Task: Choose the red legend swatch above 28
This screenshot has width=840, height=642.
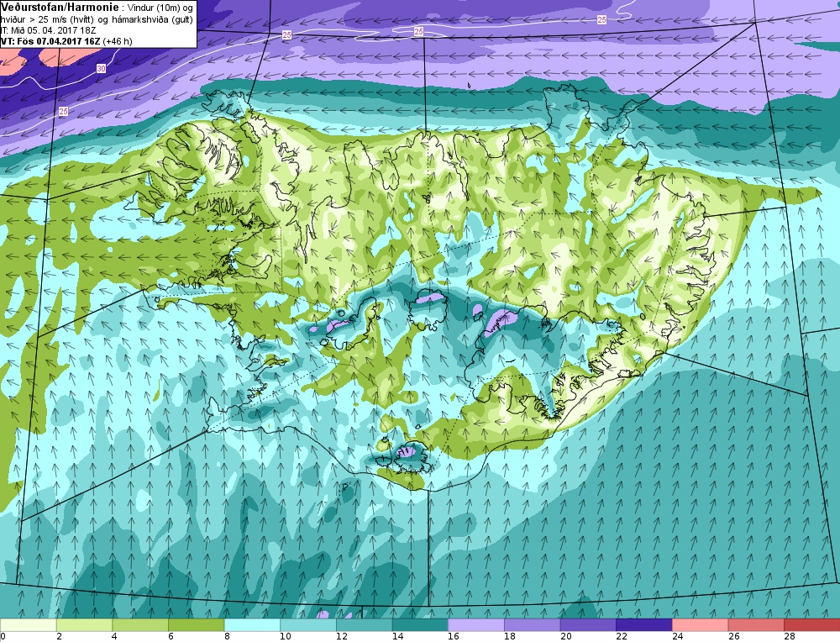Action: (x=812, y=625)
